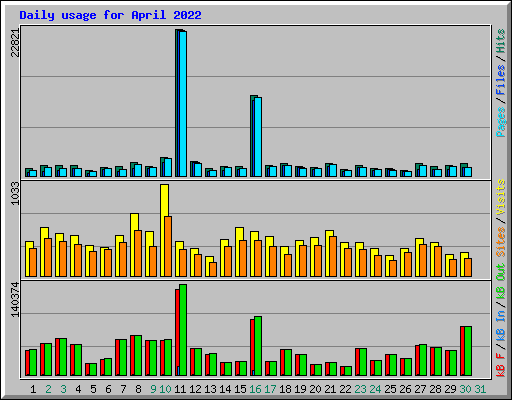Click the orange sites bar for day 21
This screenshot has height=400, width=512.
[x=333, y=257]
